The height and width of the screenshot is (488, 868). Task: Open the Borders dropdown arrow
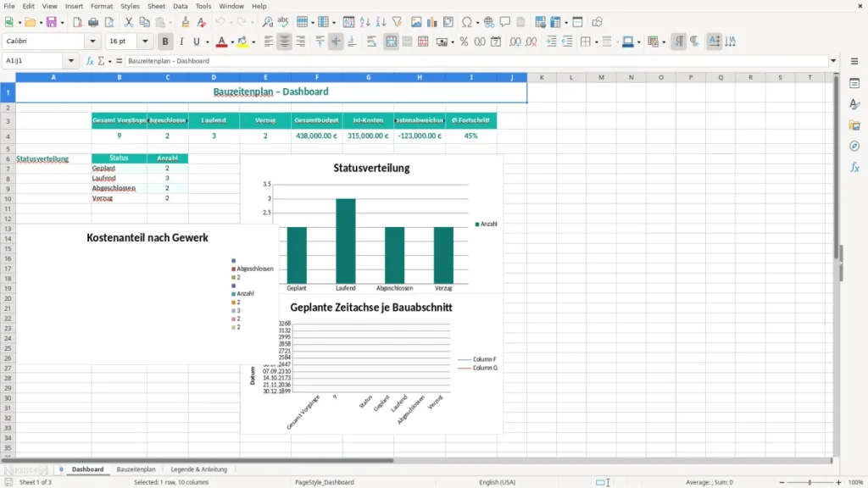(x=596, y=42)
